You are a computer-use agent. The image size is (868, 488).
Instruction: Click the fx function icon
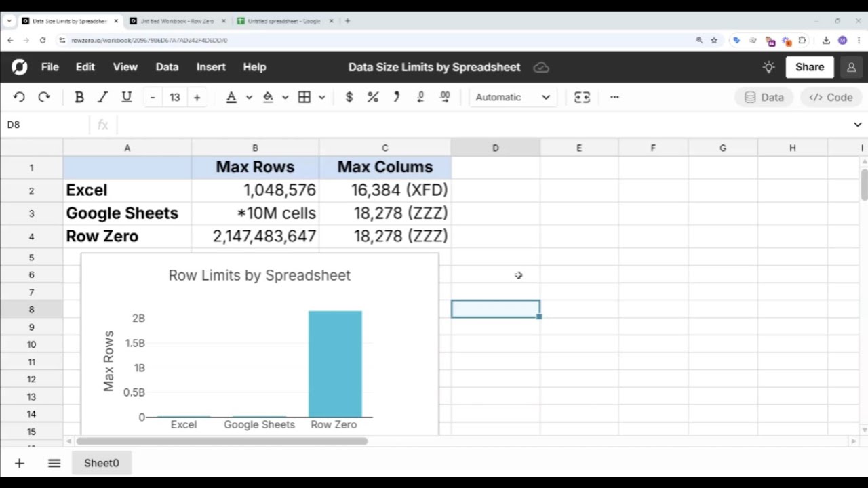pyautogui.click(x=103, y=125)
